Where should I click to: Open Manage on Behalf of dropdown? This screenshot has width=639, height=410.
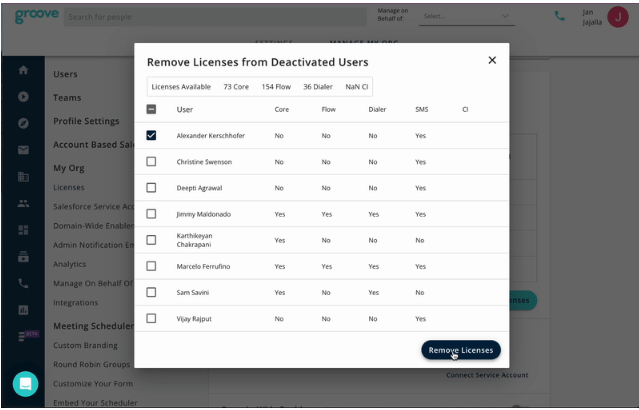pos(465,16)
